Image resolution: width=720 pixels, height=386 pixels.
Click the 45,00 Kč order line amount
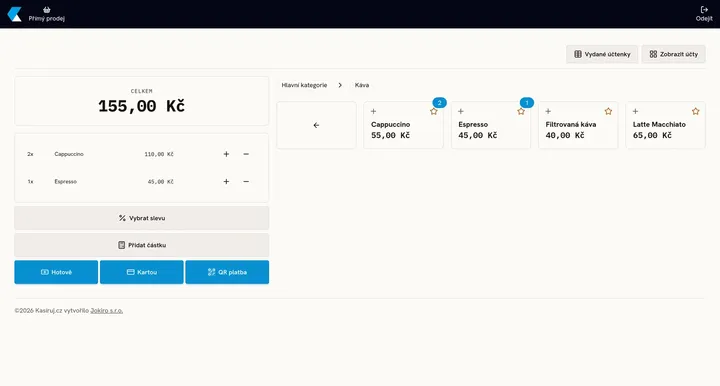click(161, 182)
